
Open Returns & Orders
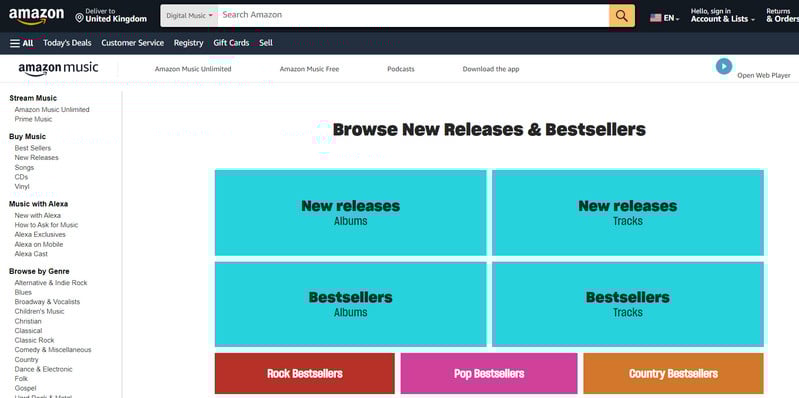click(782, 15)
